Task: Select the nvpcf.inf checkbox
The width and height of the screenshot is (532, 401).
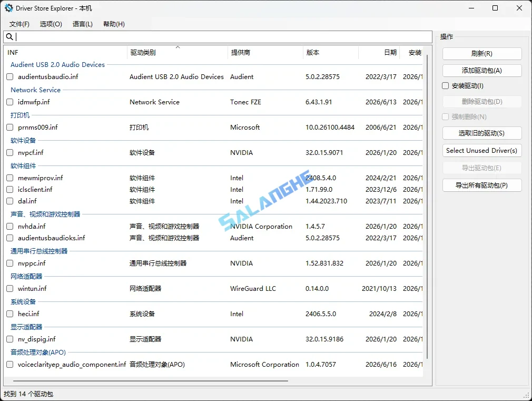Action: click(x=10, y=152)
